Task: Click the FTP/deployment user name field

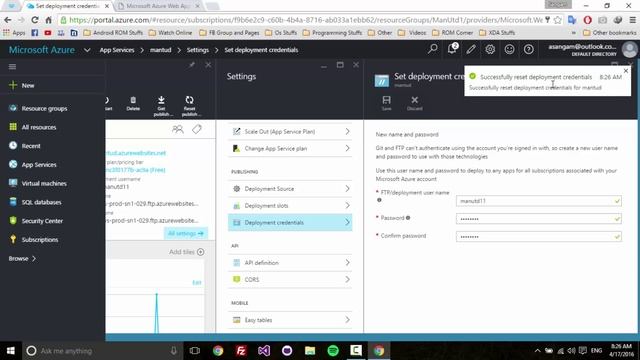Action: tap(539, 201)
